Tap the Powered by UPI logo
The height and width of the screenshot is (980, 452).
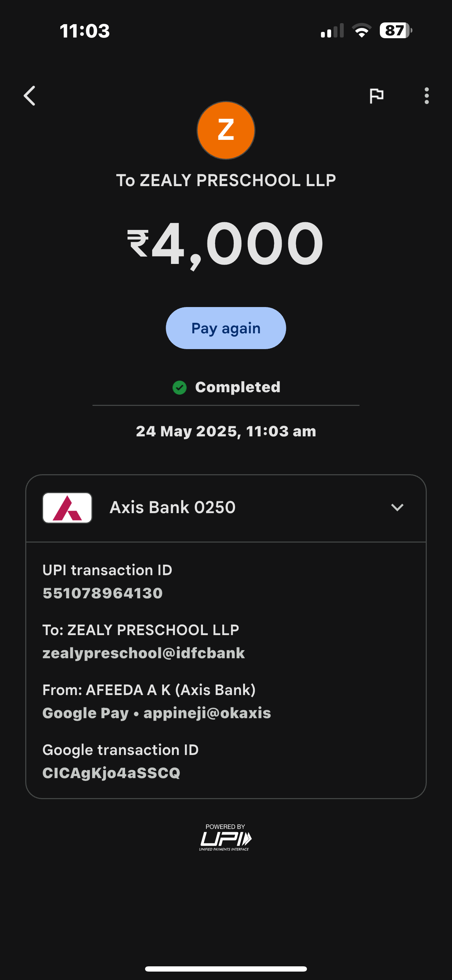coord(226,837)
